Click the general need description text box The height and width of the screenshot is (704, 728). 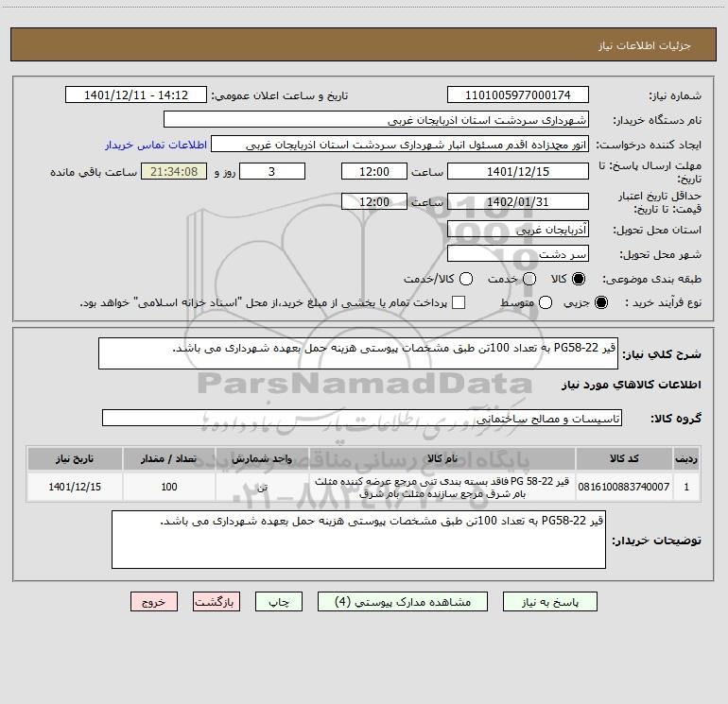pyautogui.click(x=358, y=353)
